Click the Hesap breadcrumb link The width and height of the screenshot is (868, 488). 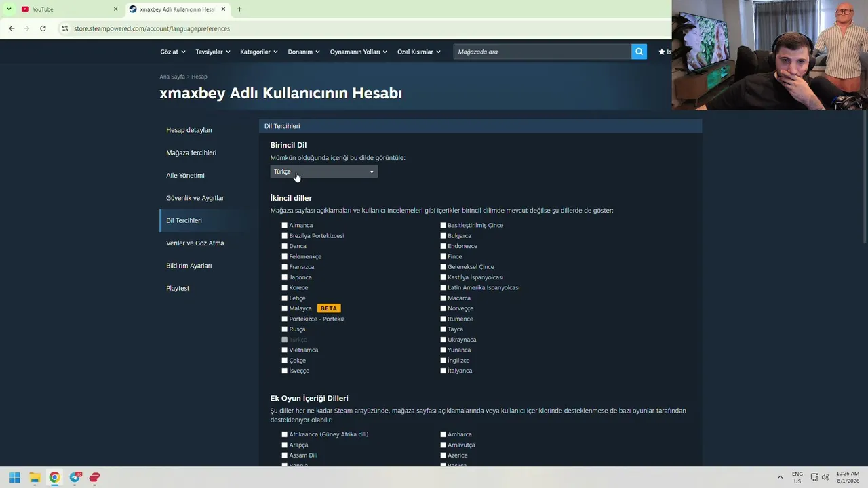[199, 77]
